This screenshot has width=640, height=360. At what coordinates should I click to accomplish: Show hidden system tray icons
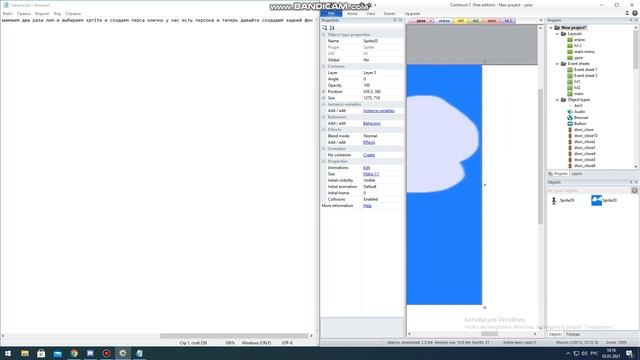point(568,353)
